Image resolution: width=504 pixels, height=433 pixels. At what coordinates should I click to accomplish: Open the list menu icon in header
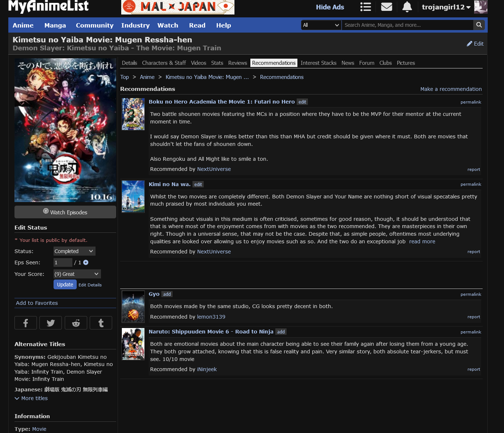point(365,7)
